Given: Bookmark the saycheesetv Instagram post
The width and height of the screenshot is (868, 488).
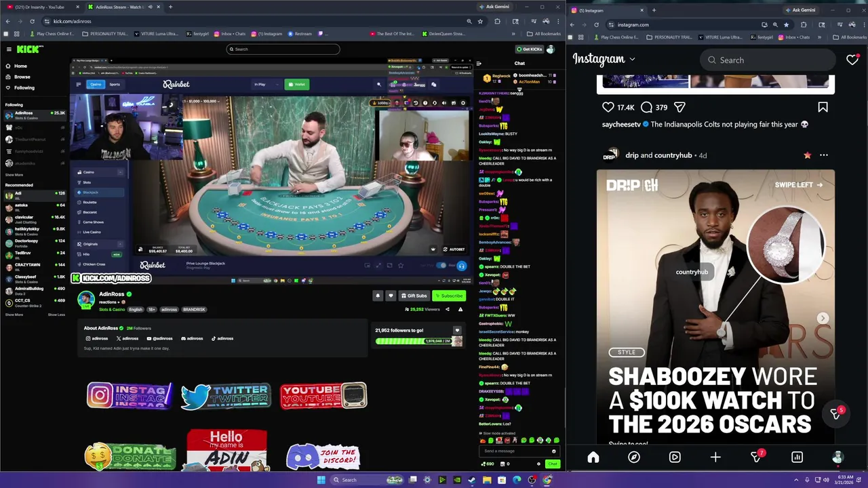Looking at the screenshot, I should tap(823, 107).
